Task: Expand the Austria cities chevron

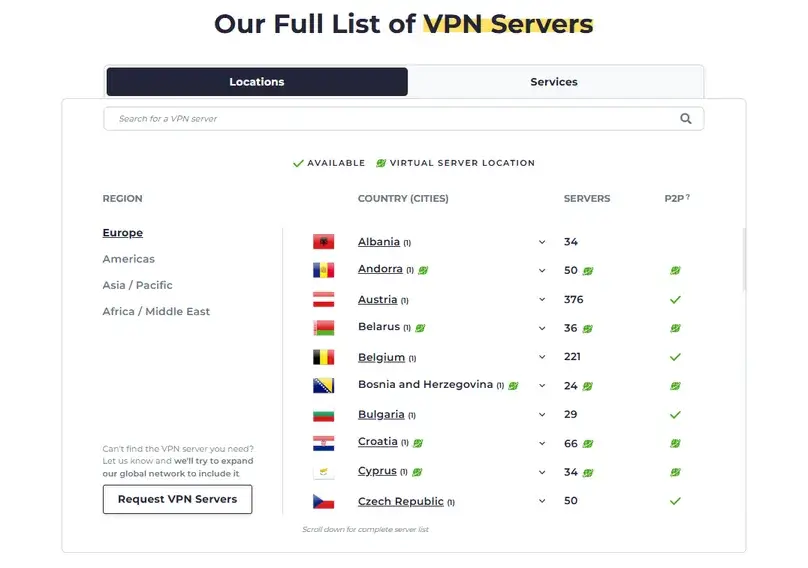Action: (542, 299)
